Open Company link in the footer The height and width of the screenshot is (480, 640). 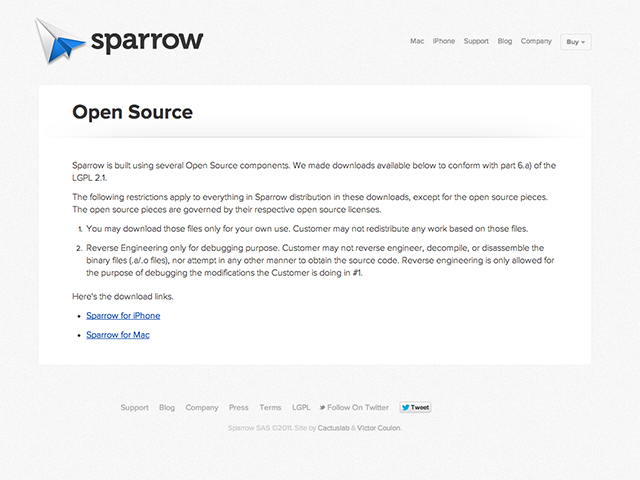coord(202,407)
